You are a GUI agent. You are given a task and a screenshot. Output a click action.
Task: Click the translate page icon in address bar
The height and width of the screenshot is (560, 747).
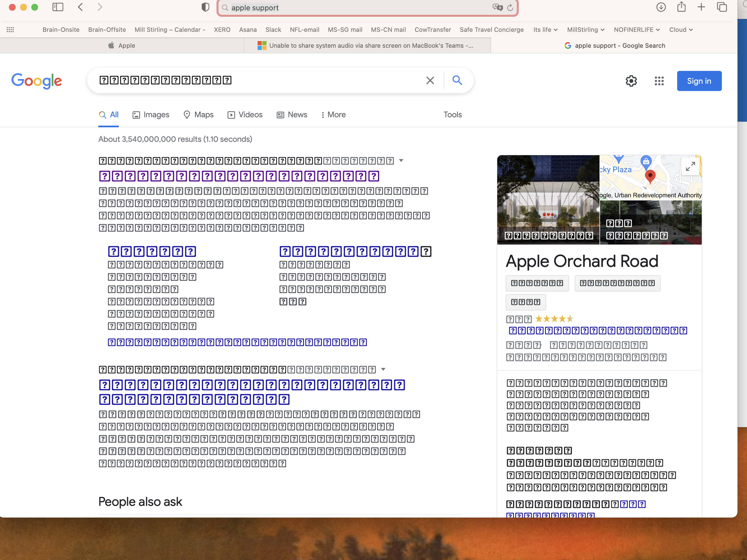click(x=498, y=8)
